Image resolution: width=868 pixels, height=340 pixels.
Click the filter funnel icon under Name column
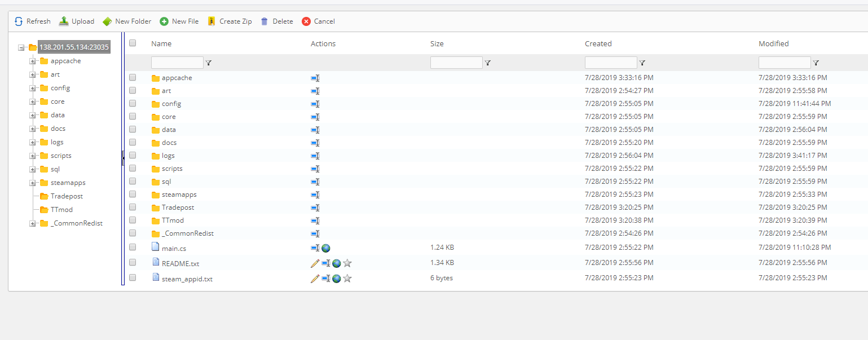pyautogui.click(x=209, y=63)
